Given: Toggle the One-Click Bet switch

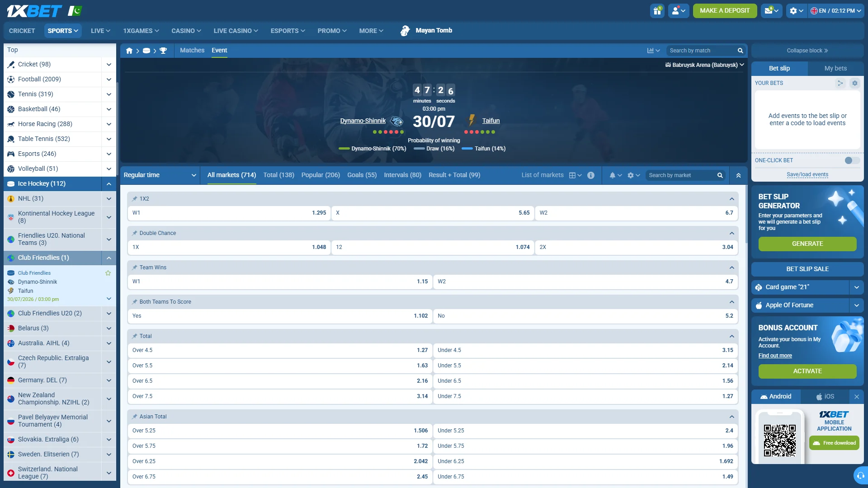Looking at the screenshot, I should (x=852, y=160).
